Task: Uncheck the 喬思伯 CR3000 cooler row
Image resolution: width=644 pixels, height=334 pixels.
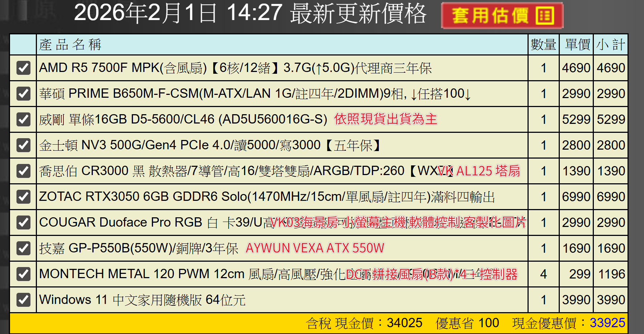Action: (x=23, y=171)
